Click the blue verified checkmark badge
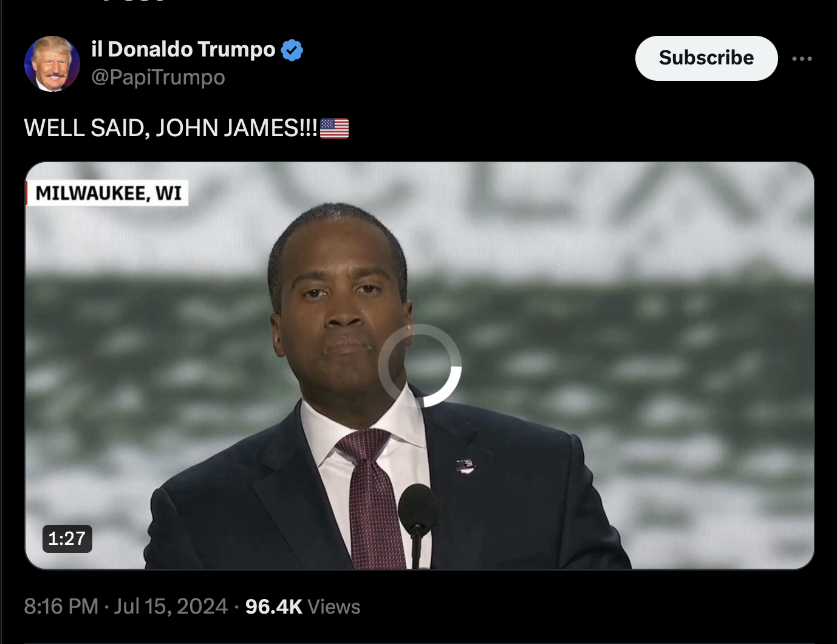The width and height of the screenshot is (837, 644). [292, 50]
